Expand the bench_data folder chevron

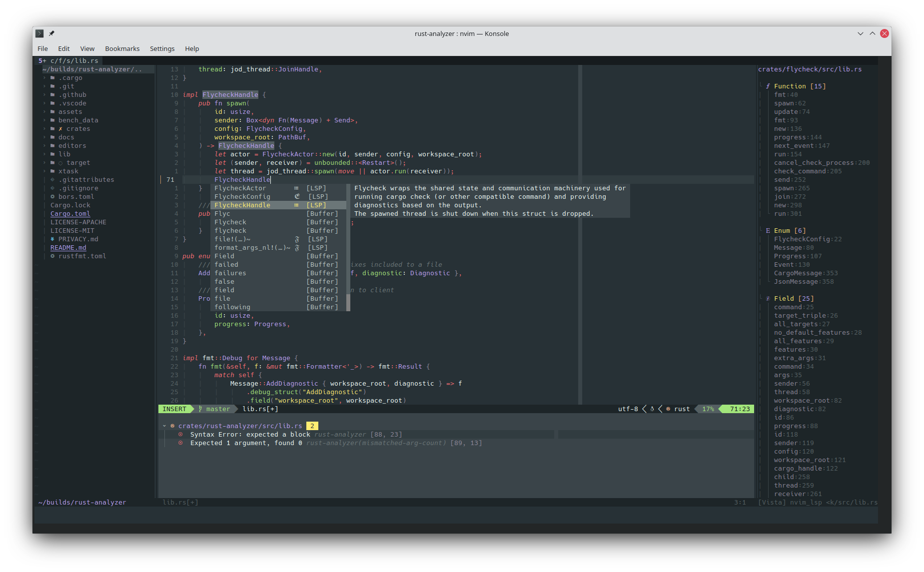pyautogui.click(x=44, y=120)
